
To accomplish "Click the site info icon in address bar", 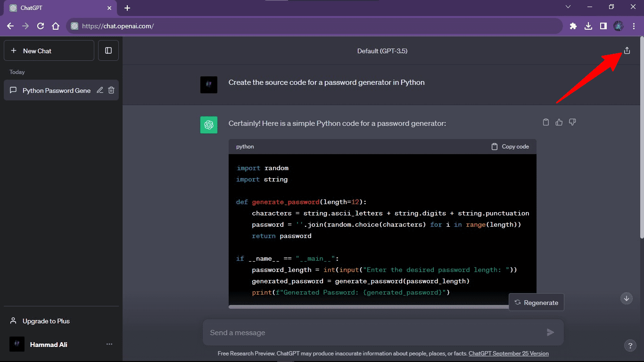I will (x=74, y=26).
